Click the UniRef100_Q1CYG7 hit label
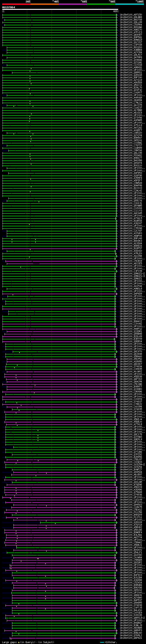 [131, 42]
